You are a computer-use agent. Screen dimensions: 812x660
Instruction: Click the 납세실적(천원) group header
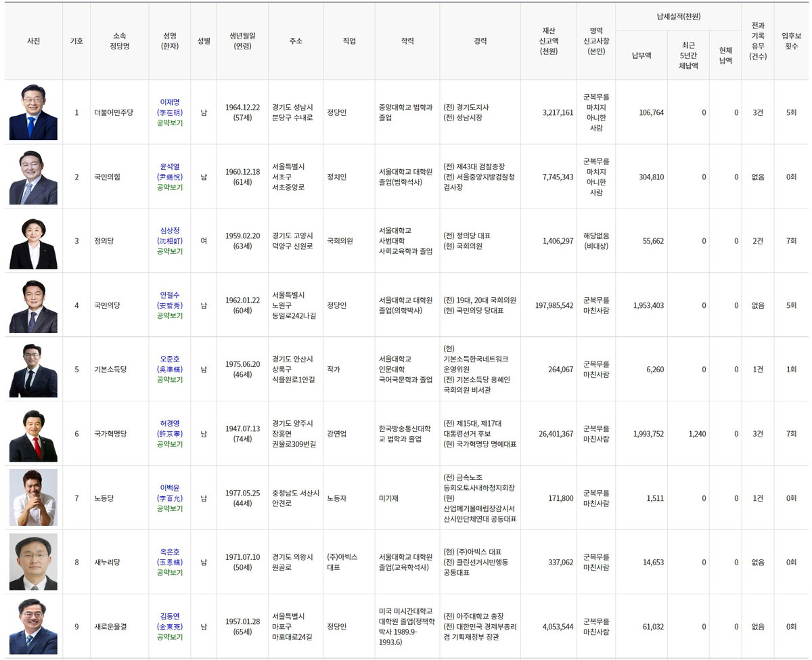[679, 16]
